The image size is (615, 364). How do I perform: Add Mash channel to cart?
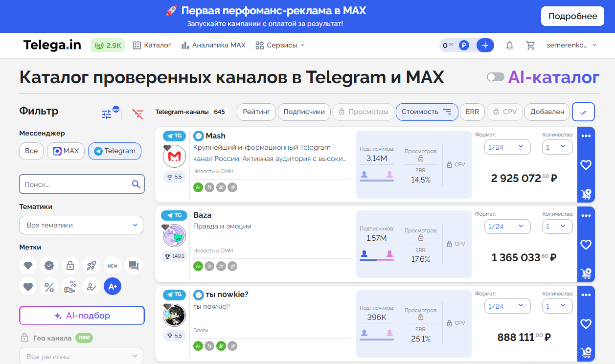[586, 194]
